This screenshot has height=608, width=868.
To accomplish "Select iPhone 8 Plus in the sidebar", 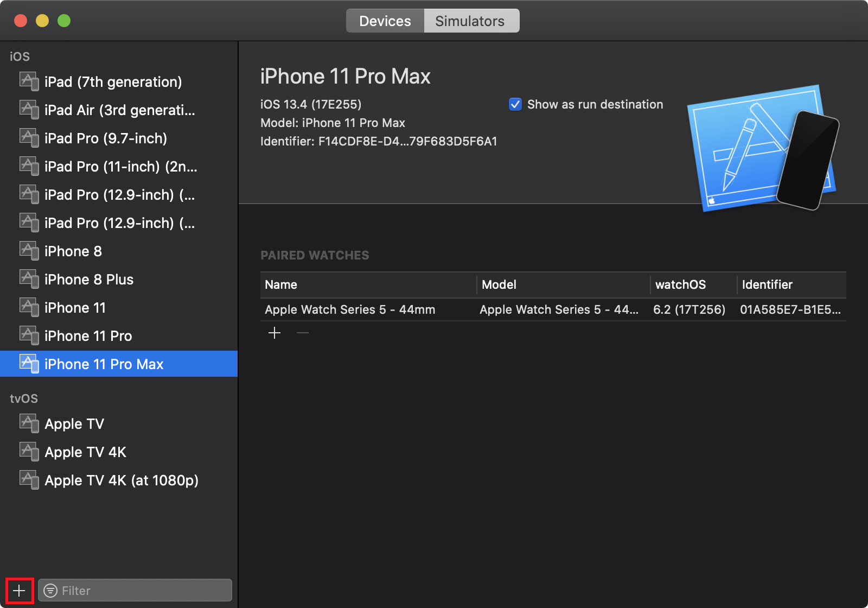I will pos(119,279).
